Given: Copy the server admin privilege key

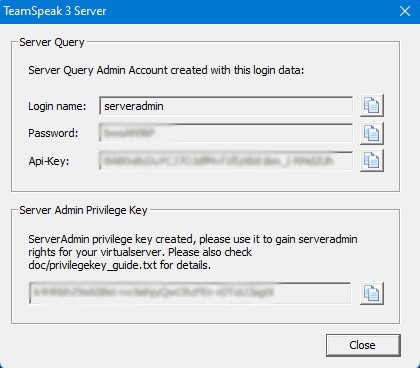Looking at the screenshot, I should [372, 293].
